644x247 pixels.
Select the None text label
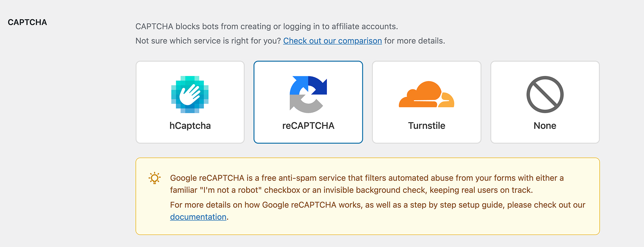point(545,126)
